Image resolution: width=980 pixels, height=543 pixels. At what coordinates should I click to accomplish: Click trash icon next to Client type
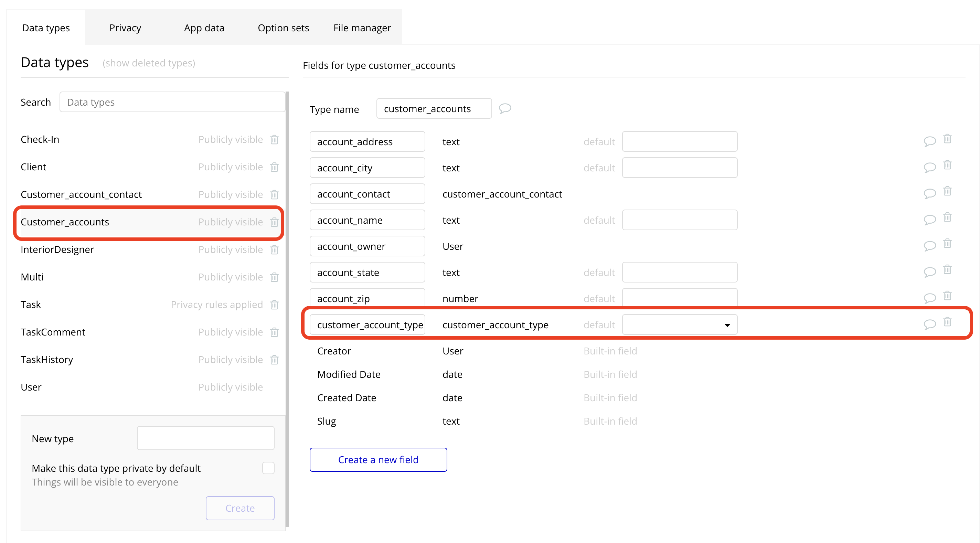[x=274, y=167]
